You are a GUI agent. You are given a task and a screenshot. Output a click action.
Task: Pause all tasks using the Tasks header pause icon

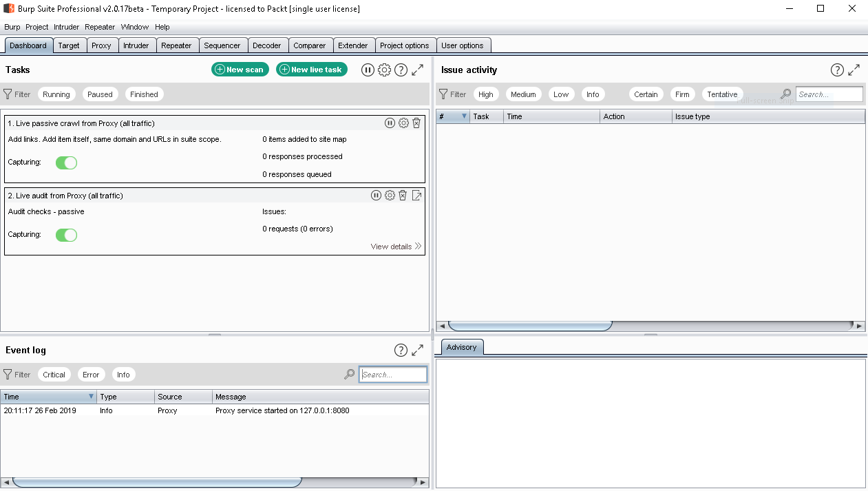click(368, 70)
